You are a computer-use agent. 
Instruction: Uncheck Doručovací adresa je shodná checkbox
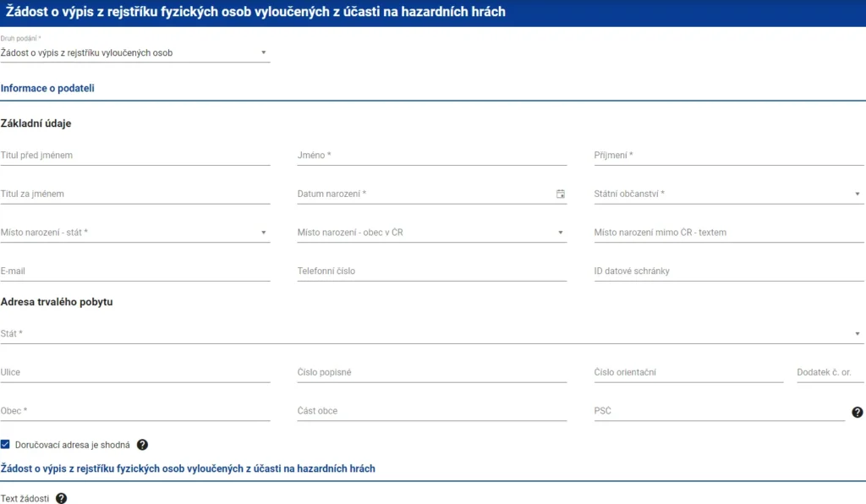click(x=6, y=445)
